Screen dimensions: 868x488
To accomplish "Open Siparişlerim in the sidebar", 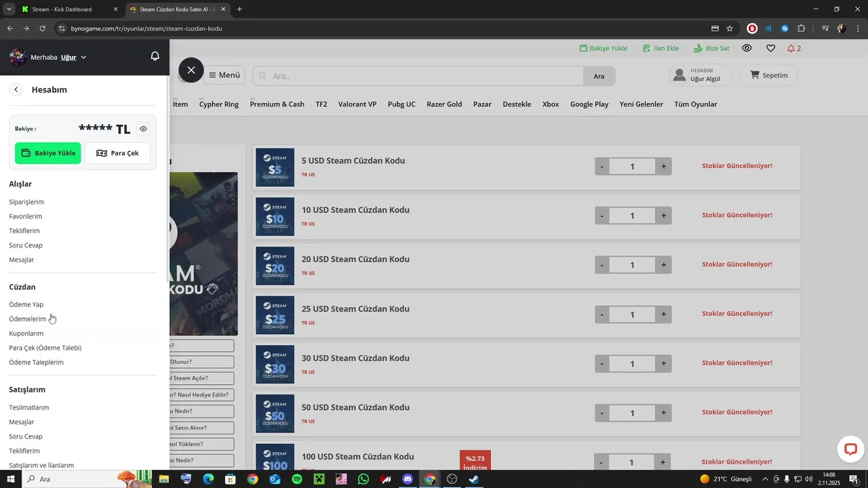I will pos(26,202).
